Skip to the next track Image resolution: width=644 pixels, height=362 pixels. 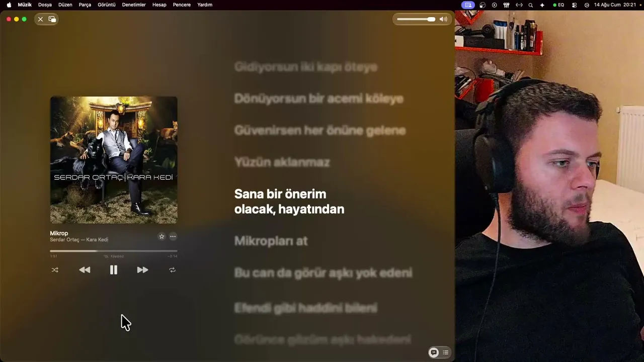click(x=142, y=270)
